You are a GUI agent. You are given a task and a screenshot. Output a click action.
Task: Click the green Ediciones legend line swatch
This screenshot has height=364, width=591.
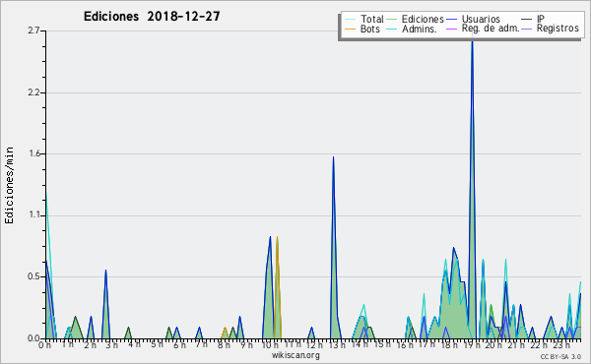point(392,20)
